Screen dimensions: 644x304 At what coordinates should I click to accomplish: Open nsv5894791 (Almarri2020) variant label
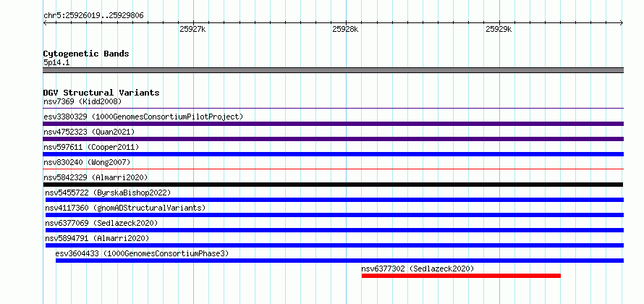pyautogui.click(x=98, y=238)
